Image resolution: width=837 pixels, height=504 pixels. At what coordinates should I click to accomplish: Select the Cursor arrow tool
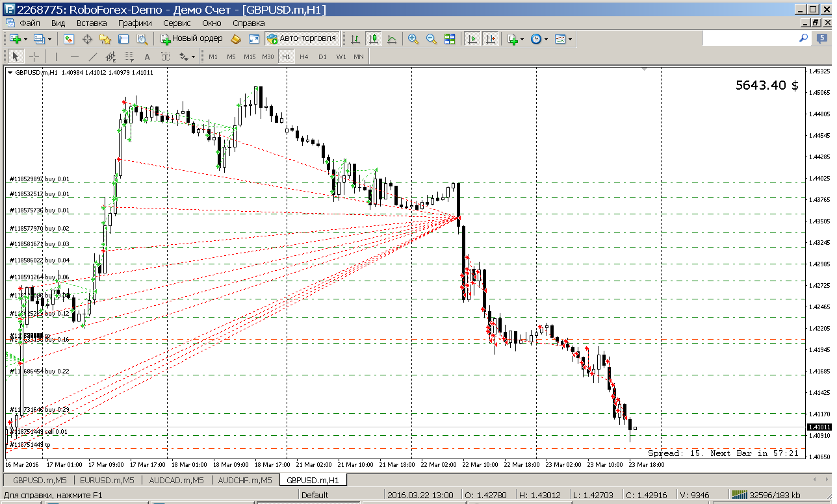click(16, 57)
